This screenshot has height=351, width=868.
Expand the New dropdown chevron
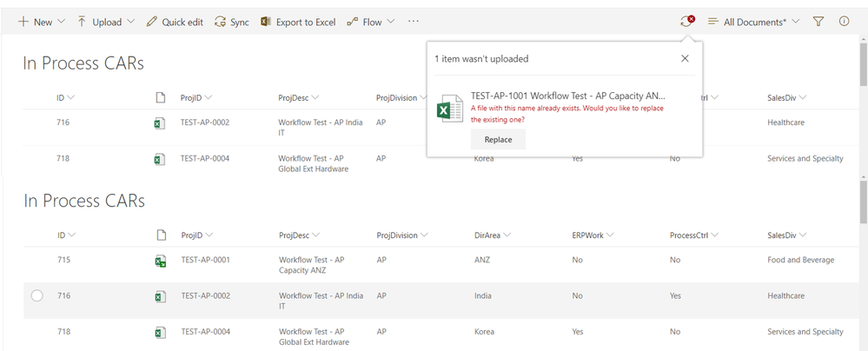(61, 22)
